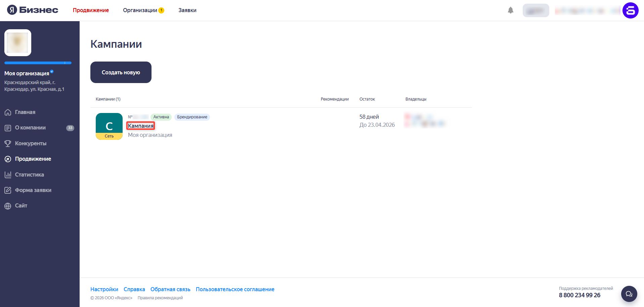
Task: Open the Пользовательское соглашение link
Action: tap(235, 289)
